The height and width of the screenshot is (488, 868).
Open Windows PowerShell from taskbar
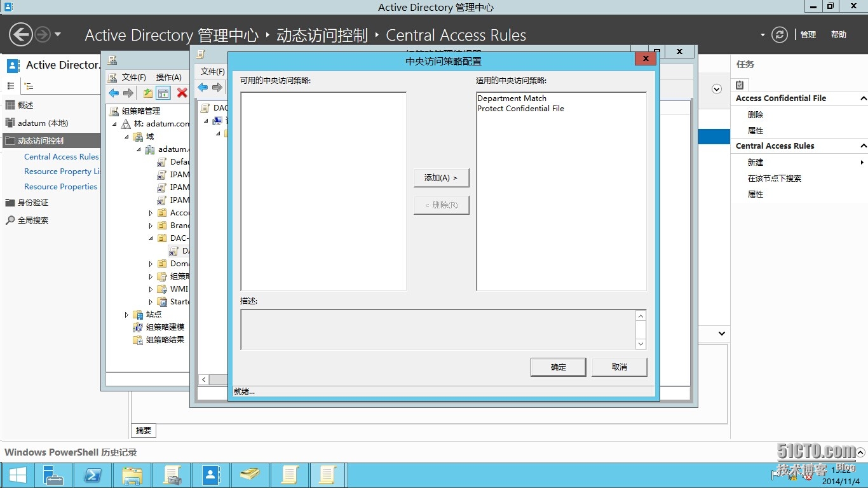pos(93,475)
